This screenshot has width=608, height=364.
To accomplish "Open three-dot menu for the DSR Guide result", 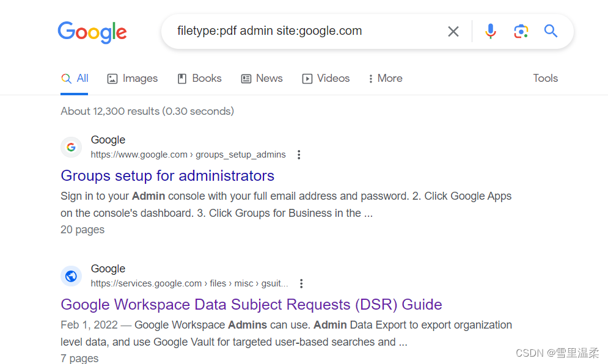I will point(301,283).
